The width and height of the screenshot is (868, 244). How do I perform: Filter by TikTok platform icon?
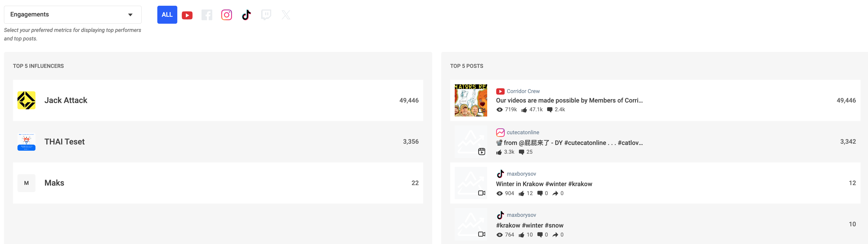[x=246, y=15]
